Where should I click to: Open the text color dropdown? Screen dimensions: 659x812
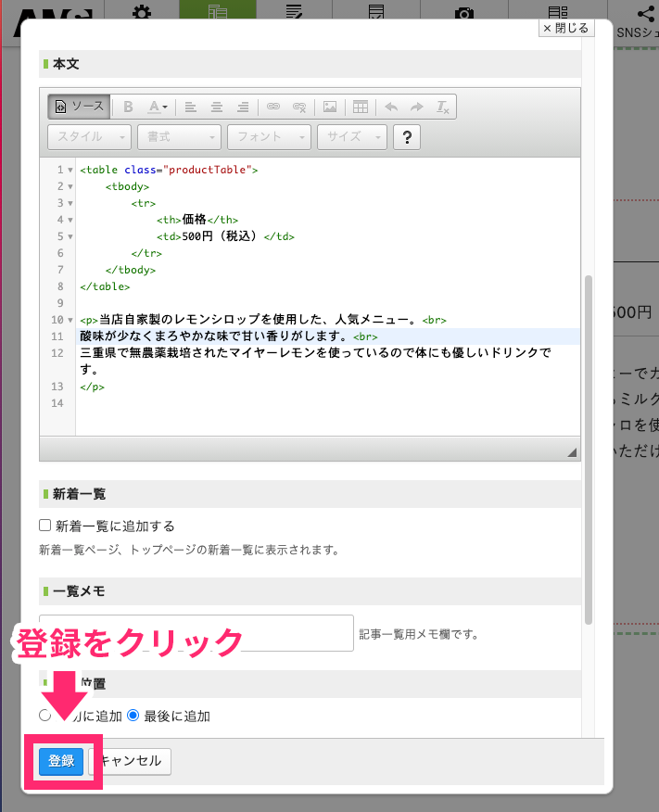[x=158, y=107]
